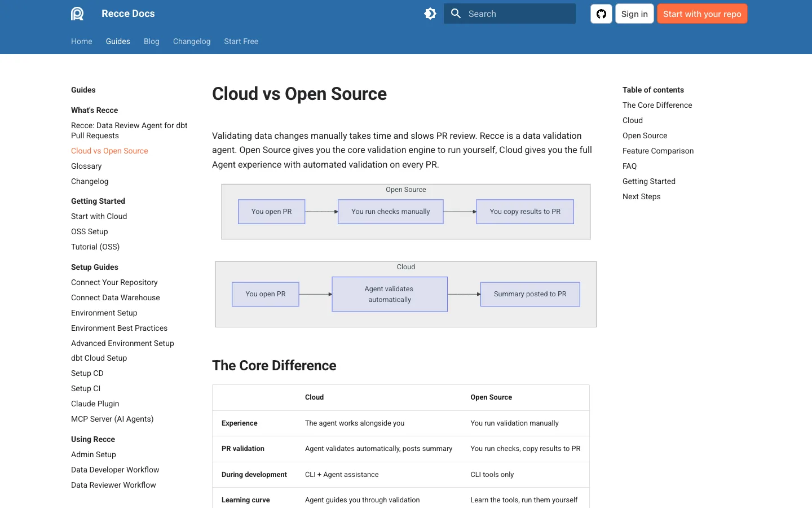Image resolution: width=812 pixels, height=508 pixels.
Task: Open the GitHub repository icon
Action: click(601, 14)
